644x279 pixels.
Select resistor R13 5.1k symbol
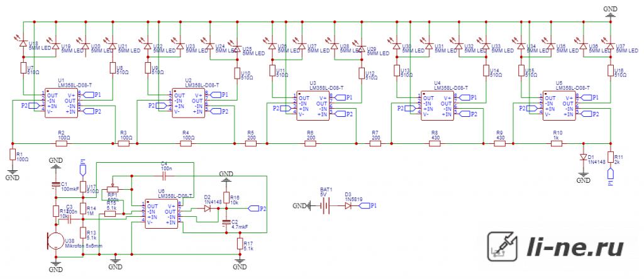coord(83,234)
